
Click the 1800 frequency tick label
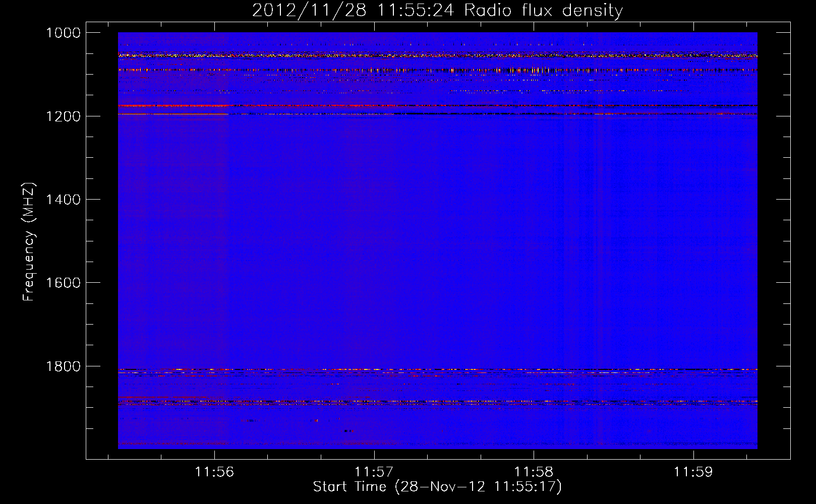pyautogui.click(x=63, y=366)
